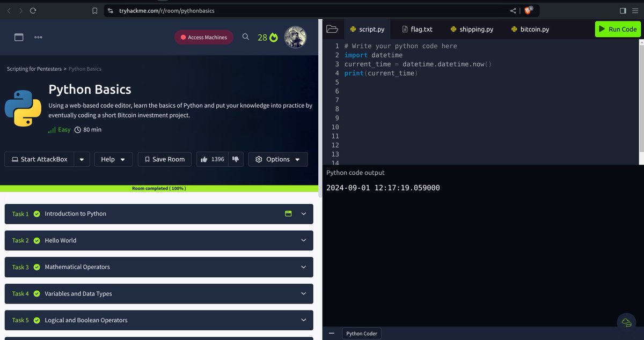Click the browser address bar URL
This screenshot has height=340, width=644.
point(166,11)
